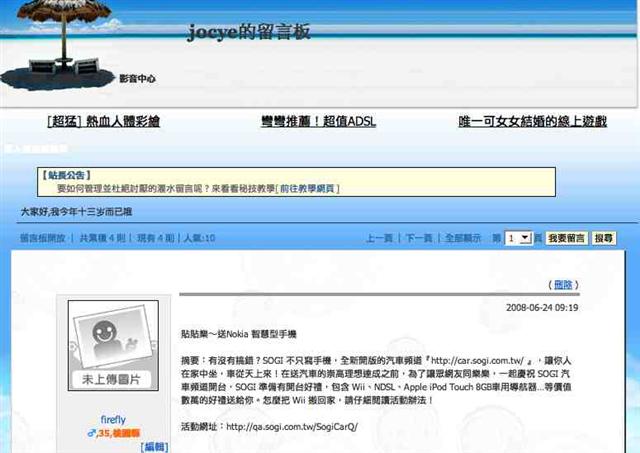Open the 唯一可女女結婚的線上遊戲 link

click(x=533, y=121)
